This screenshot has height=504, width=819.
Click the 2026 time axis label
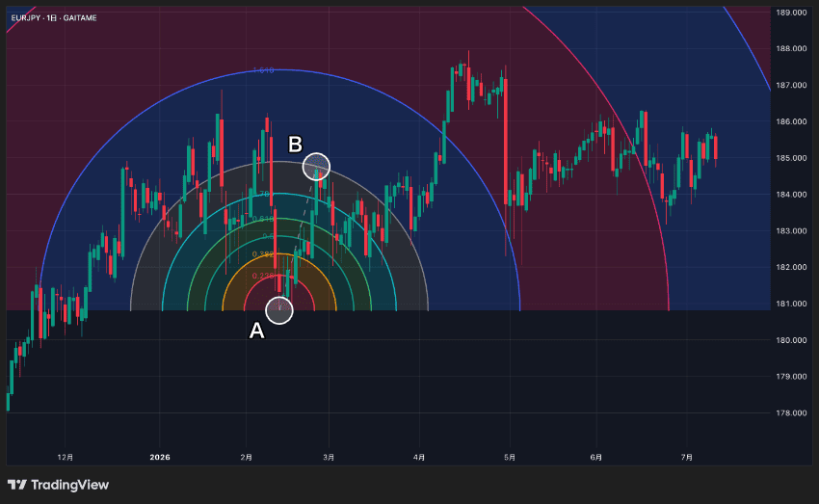click(x=160, y=457)
